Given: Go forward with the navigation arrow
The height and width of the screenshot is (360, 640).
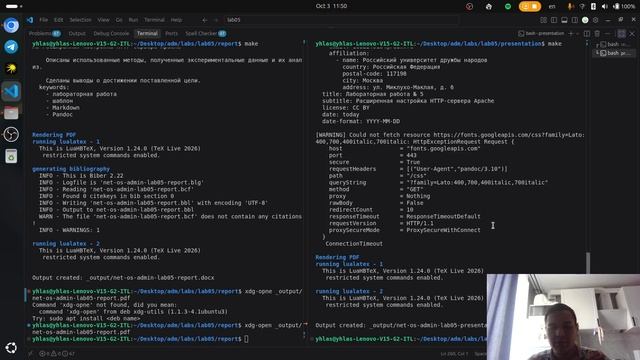Looking at the screenshot, I should point(216,20).
